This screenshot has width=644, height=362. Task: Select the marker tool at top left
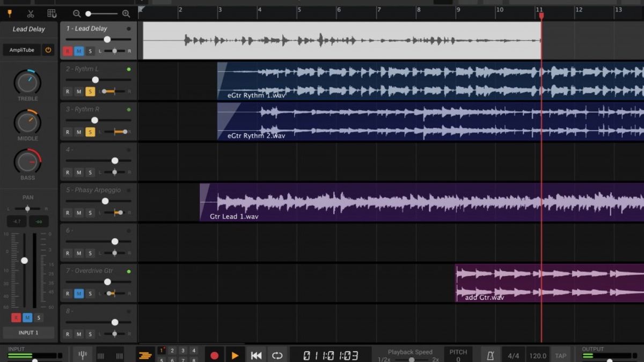(9, 13)
